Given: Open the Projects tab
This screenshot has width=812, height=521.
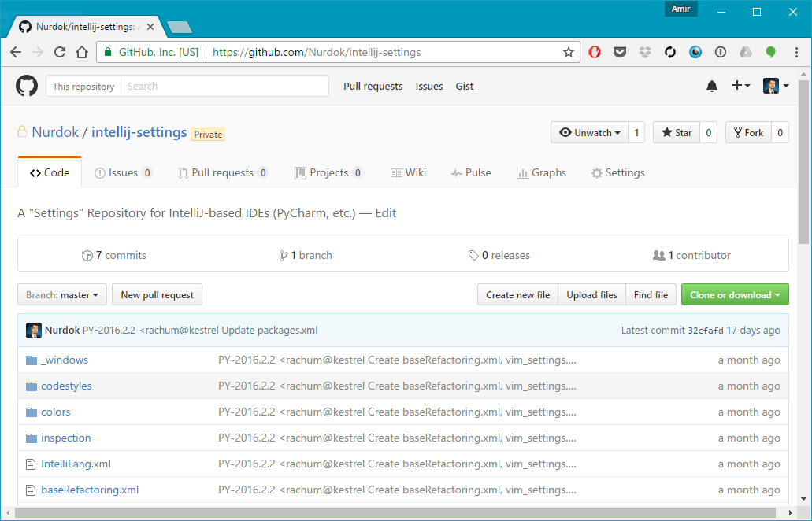Looking at the screenshot, I should click(x=329, y=172).
